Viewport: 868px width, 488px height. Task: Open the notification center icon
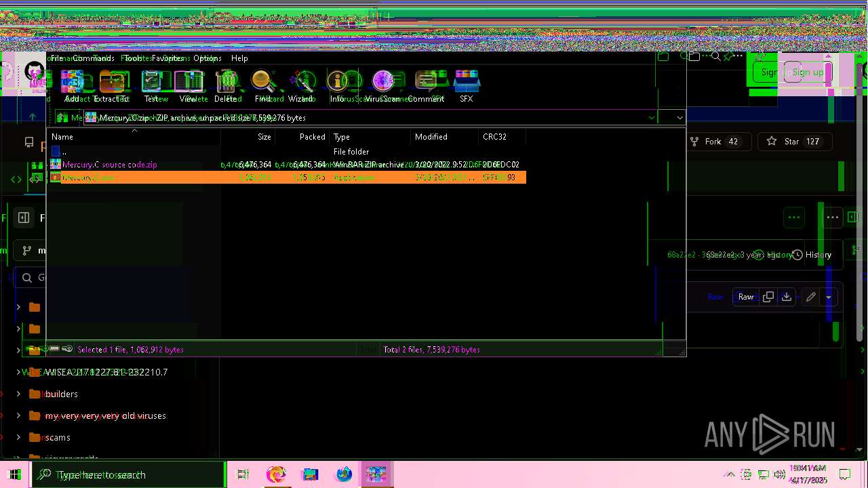(845, 474)
